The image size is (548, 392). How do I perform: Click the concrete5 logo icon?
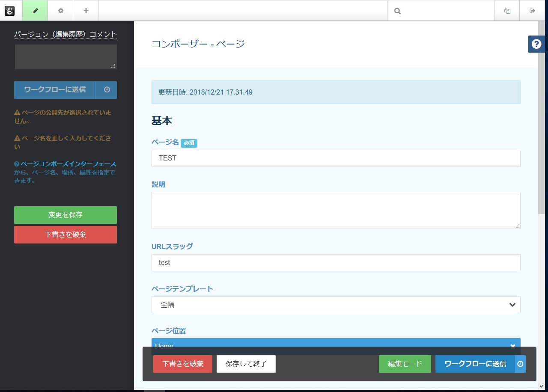[x=9, y=11]
